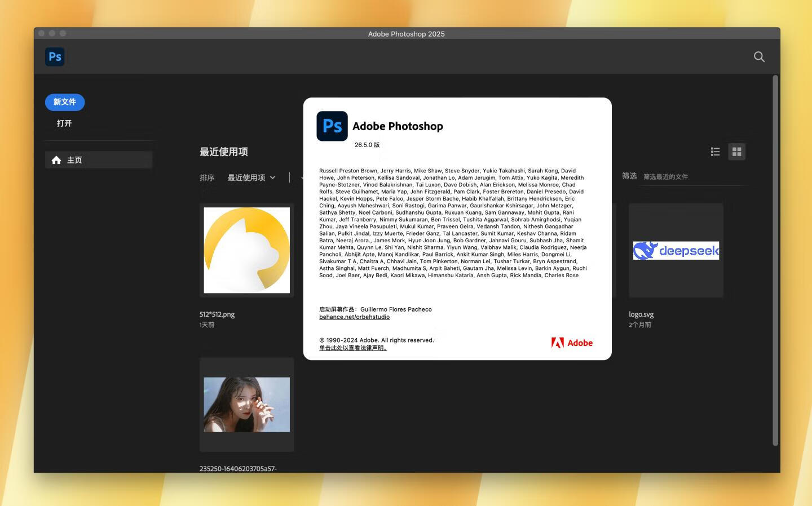Click the file name logo.svg
The width and height of the screenshot is (812, 506).
pos(641,314)
